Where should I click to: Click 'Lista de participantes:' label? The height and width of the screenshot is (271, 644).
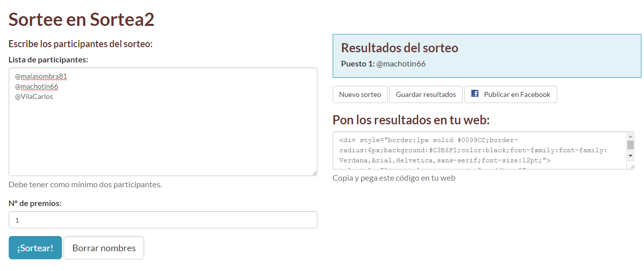(x=48, y=59)
